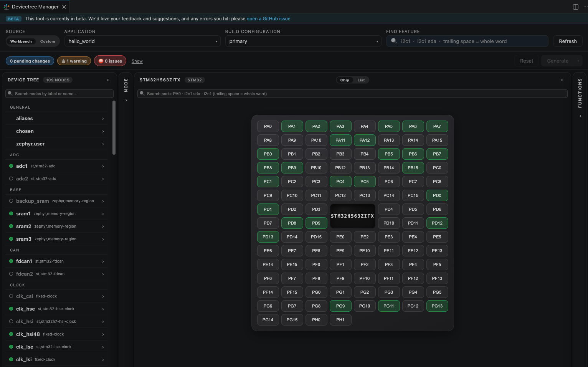
Task: Open the more actions ellipsis menu
Action: pos(585,7)
